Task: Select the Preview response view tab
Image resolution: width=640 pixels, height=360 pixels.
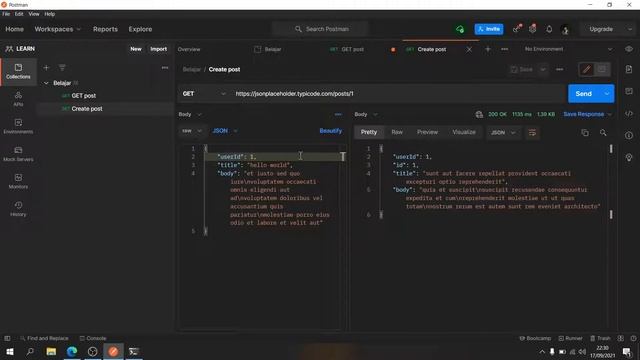Action: (427, 132)
